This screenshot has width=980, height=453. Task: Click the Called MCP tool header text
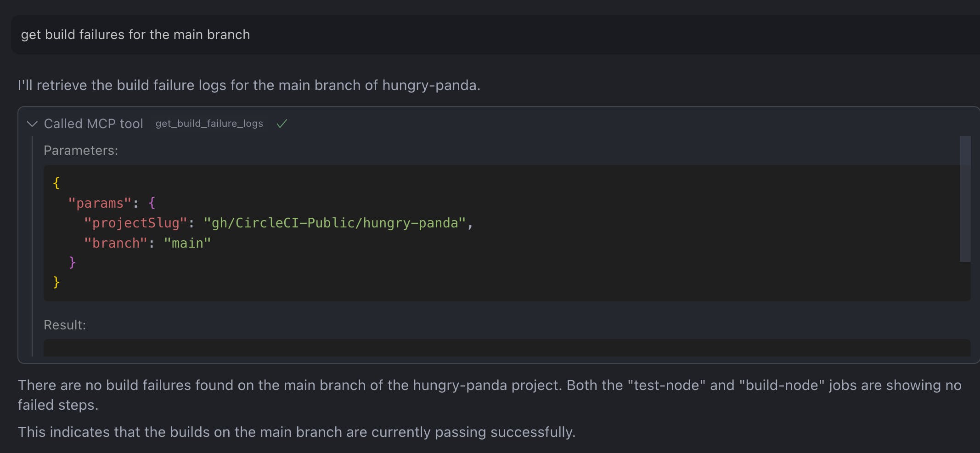point(93,124)
